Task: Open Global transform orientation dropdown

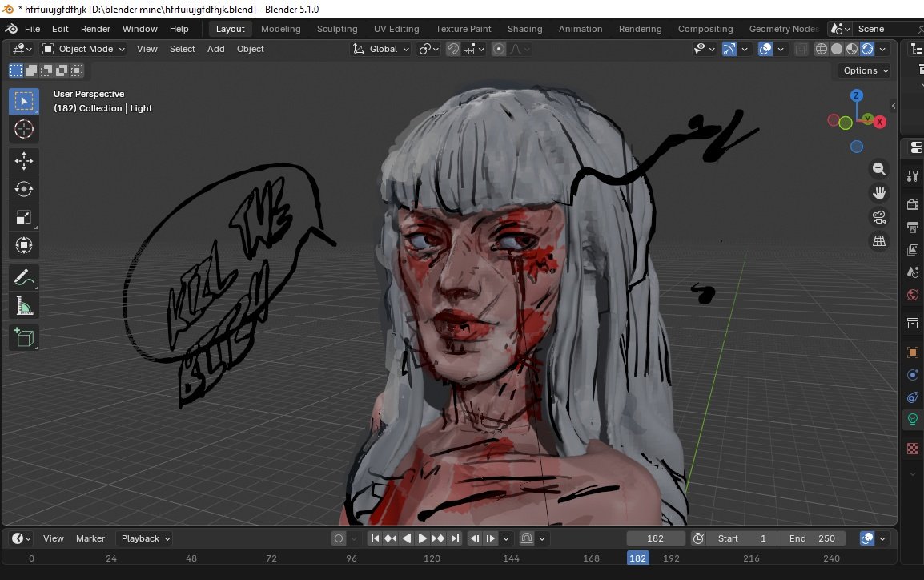Action: (x=380, y=49)
